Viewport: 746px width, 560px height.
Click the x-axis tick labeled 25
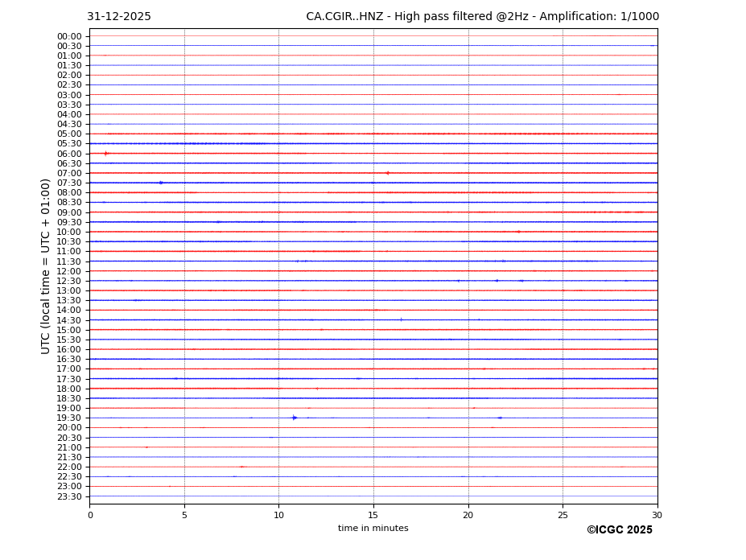pyautogui.click(x=563, y=515)
